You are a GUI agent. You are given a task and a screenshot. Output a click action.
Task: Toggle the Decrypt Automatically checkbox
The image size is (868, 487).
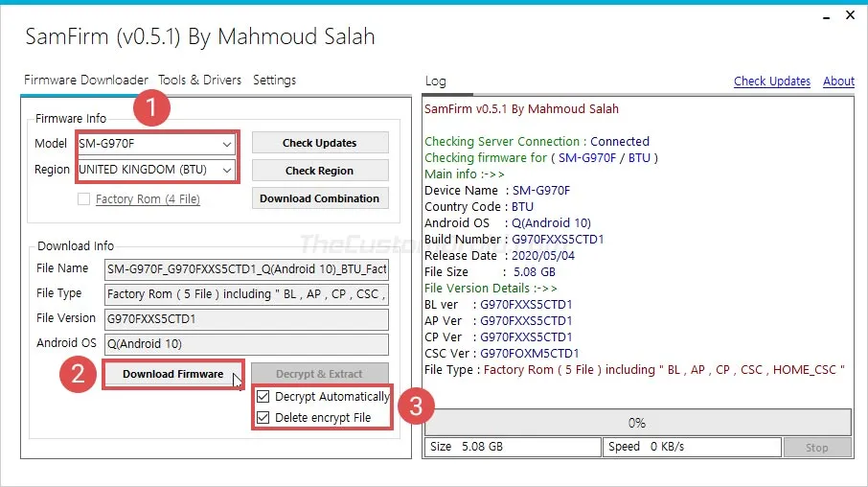point(263,397)
